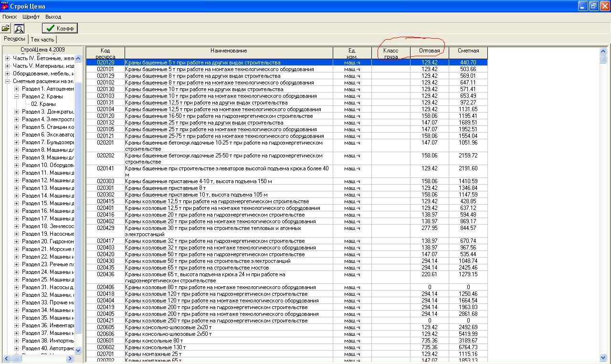
Task: Click estimate price value 2191.60
Action: click(468, 168)
